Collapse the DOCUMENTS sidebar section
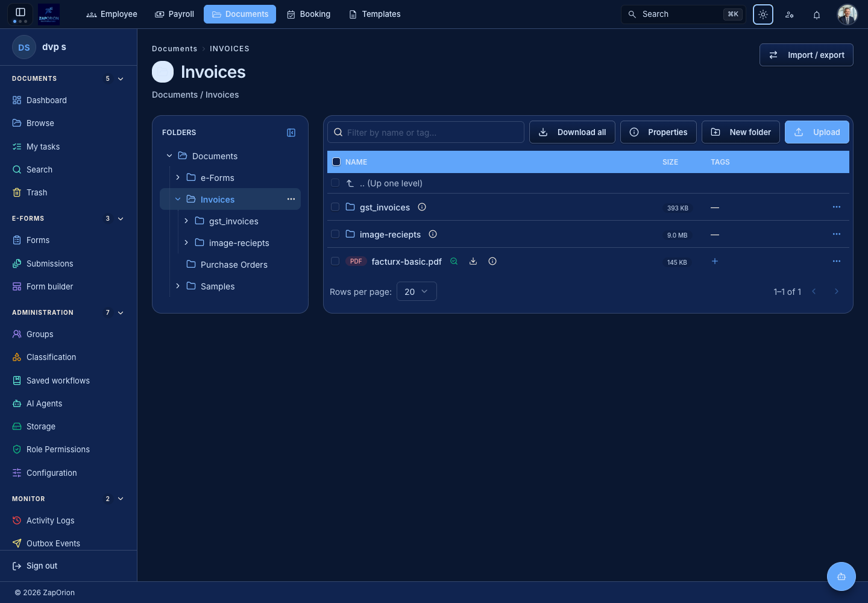Image resolution: width=868 pixels, height=603 pixels. click(x=121, y=78)
